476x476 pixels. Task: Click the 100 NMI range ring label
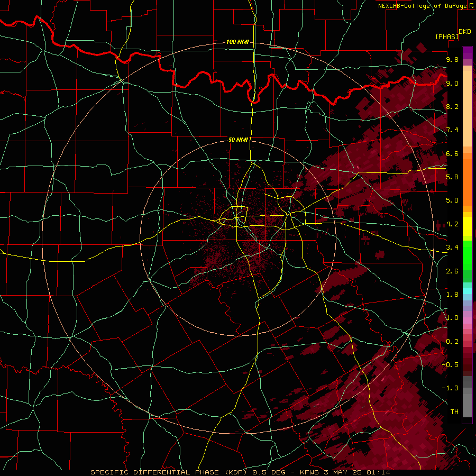[x=237, y=42]
